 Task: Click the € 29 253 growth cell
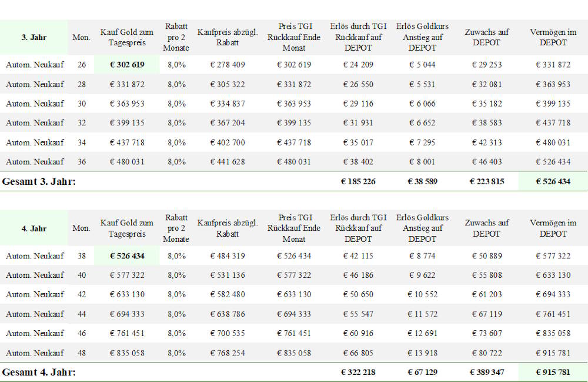[x=487, y=65]
